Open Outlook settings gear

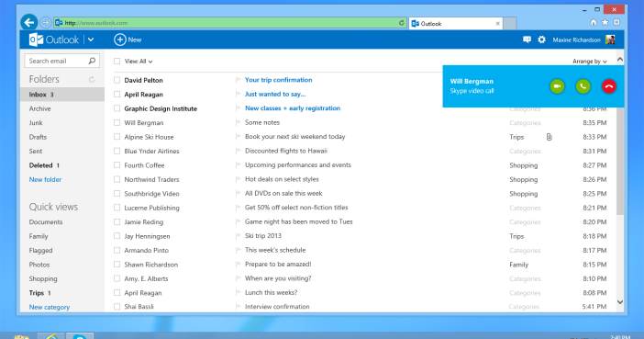click(542, 40)
